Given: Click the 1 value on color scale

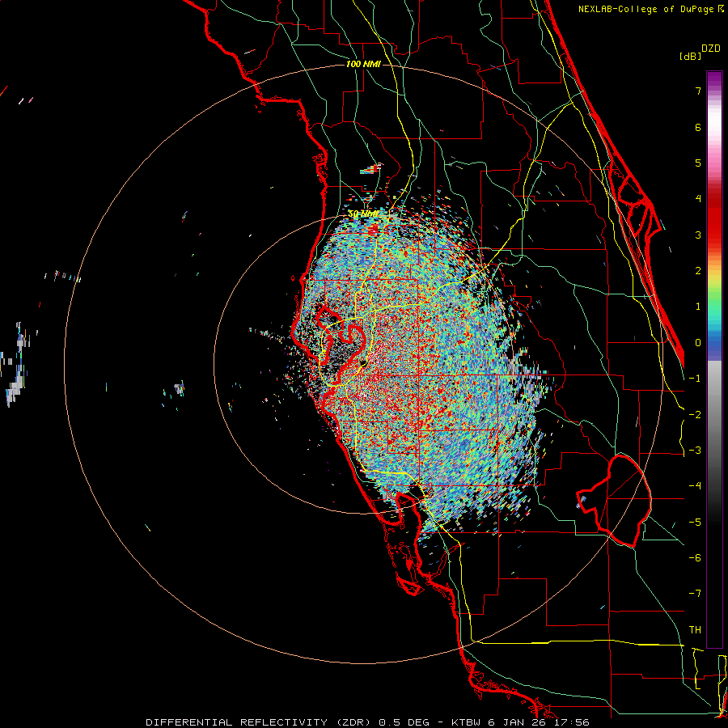Looking at the screenshot, I should (x=698, y=307).
